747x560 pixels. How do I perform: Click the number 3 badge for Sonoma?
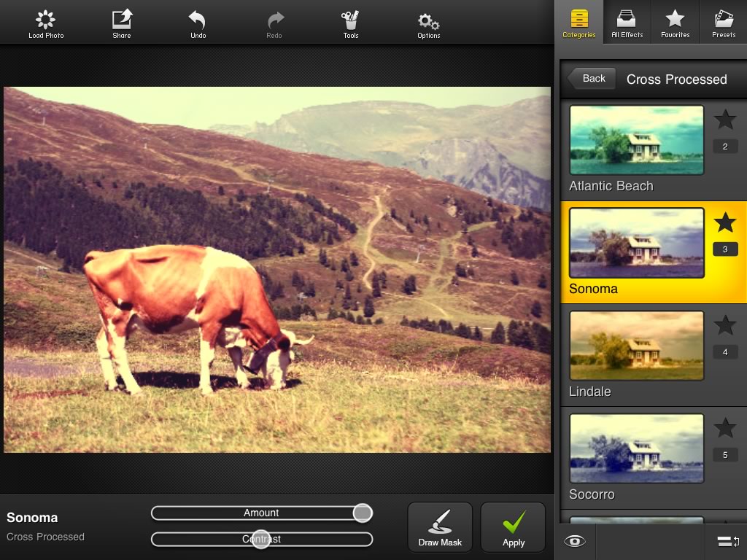(x=725, y=249)
